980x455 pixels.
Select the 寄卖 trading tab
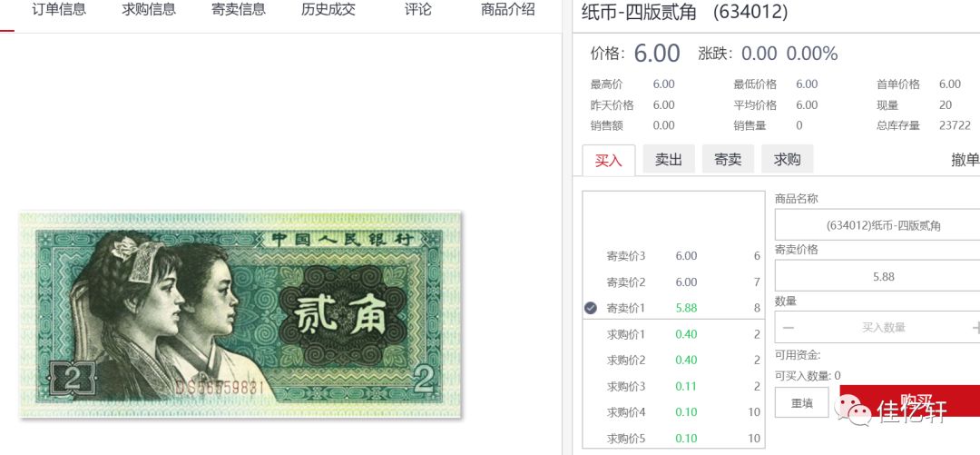click(x=728, y=159)
